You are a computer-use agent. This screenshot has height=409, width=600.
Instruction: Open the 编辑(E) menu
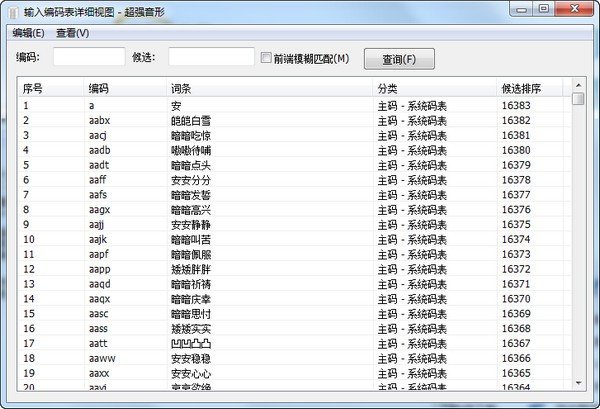point(28,33)
